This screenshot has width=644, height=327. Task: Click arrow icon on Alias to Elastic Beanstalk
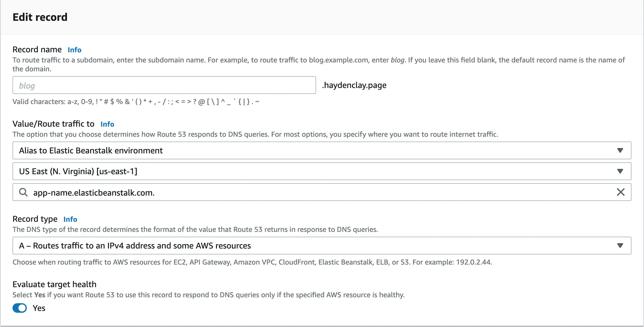620,150
